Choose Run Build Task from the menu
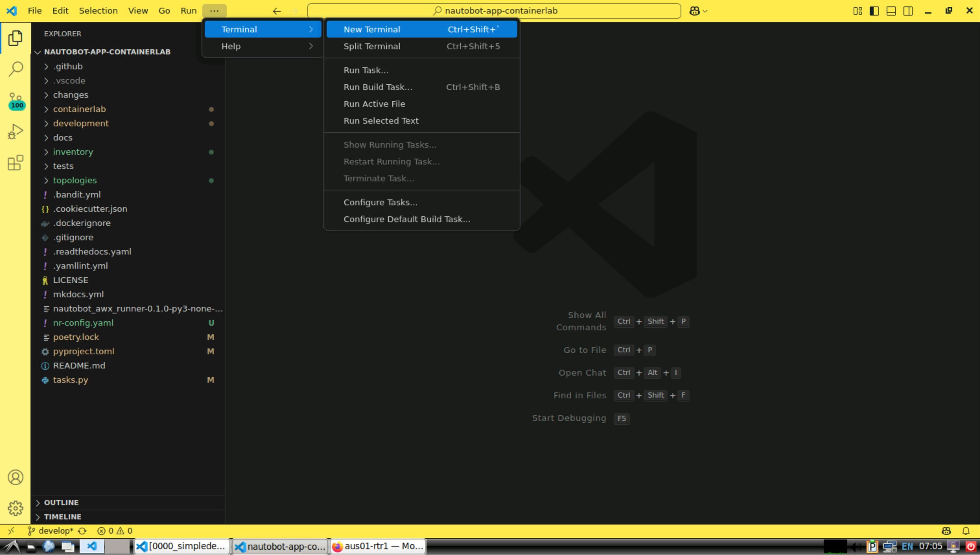 pos(378,87)
